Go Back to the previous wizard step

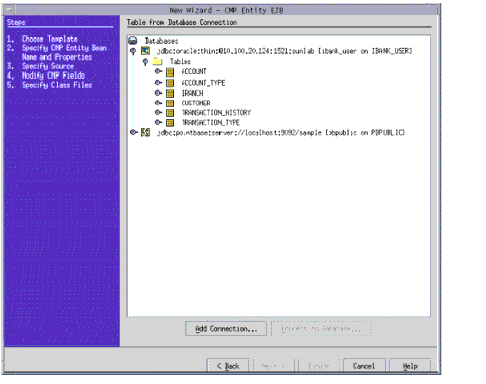228,366
